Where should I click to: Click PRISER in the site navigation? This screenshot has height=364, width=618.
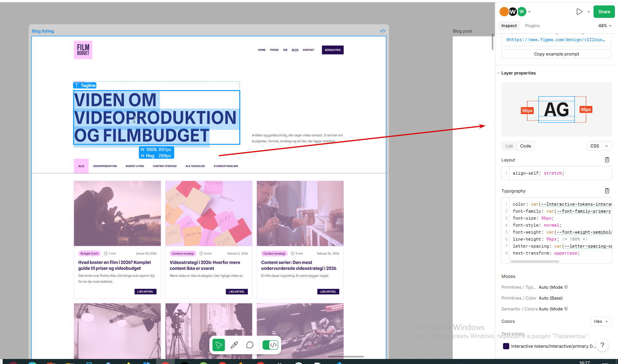[x=274, y=50]
